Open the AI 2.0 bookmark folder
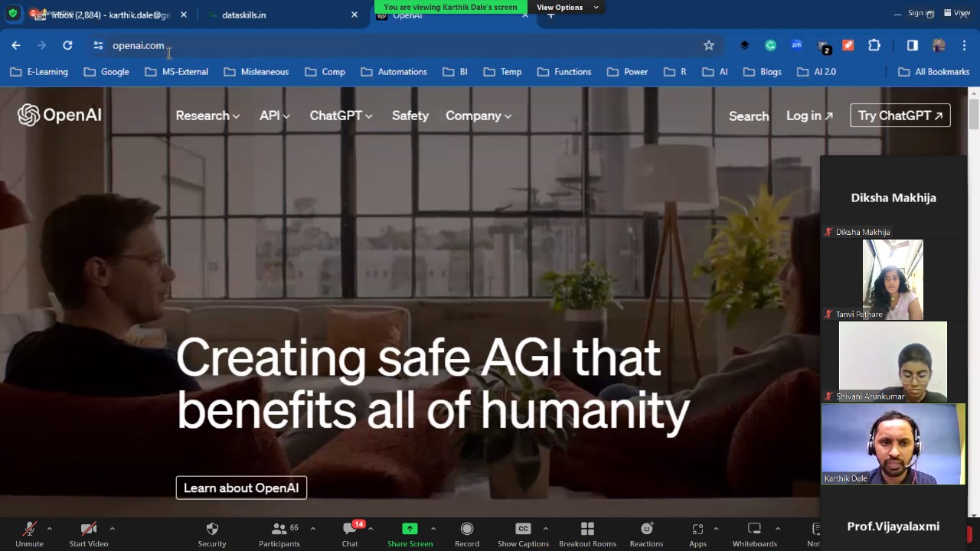This screenshot has width=980, height=551. pos(816,72)
